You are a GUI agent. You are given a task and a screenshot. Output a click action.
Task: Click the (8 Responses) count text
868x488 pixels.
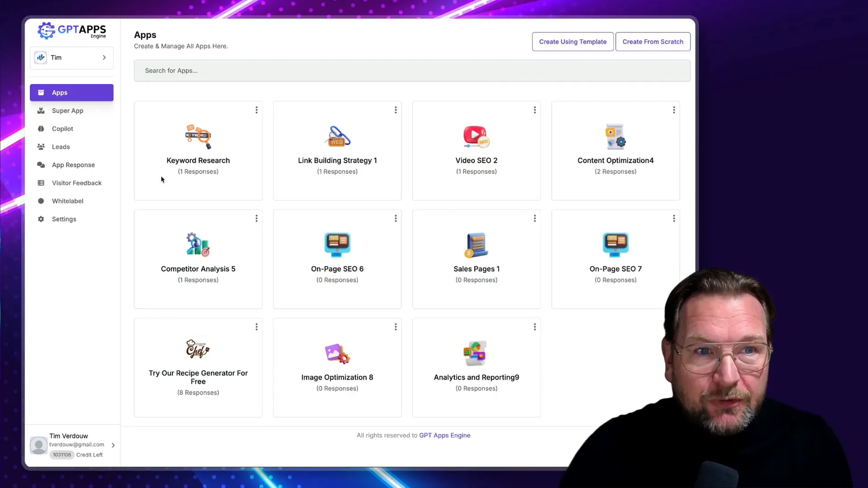pos(198,393)
